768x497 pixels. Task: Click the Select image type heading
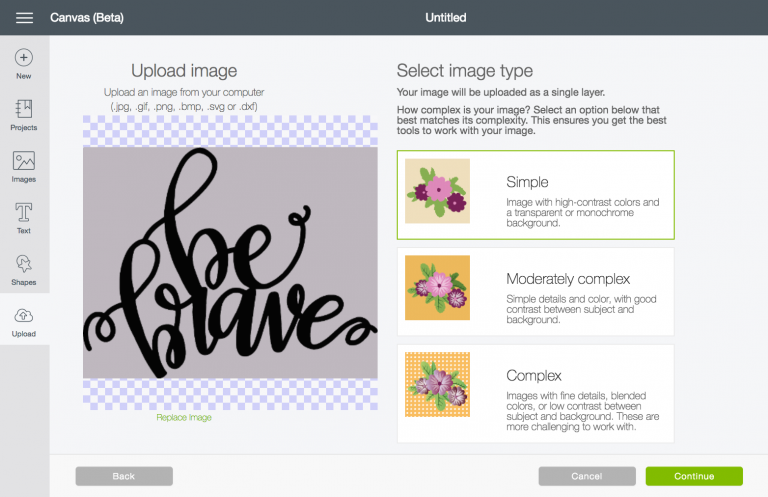(x=464, y=71)
